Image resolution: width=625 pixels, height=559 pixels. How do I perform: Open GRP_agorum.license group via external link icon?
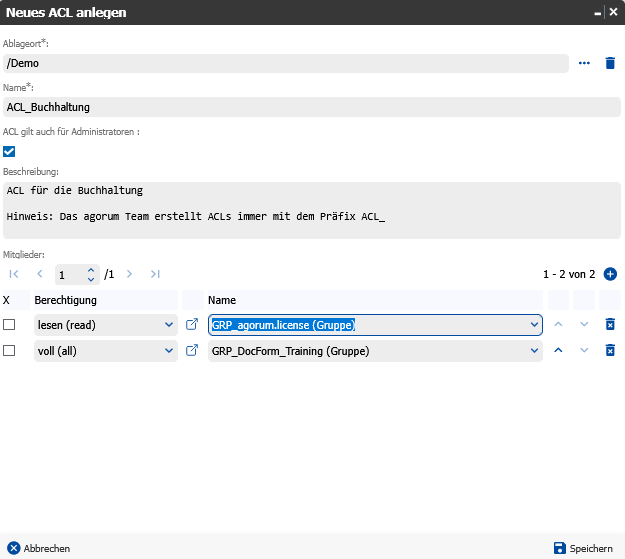tap(193, 325)
